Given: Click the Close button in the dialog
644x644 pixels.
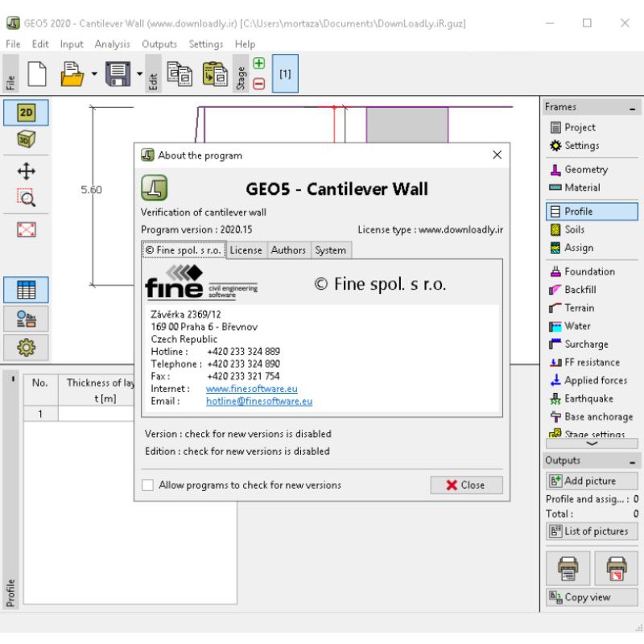Looking at the screenshot, I should point(466,485).
